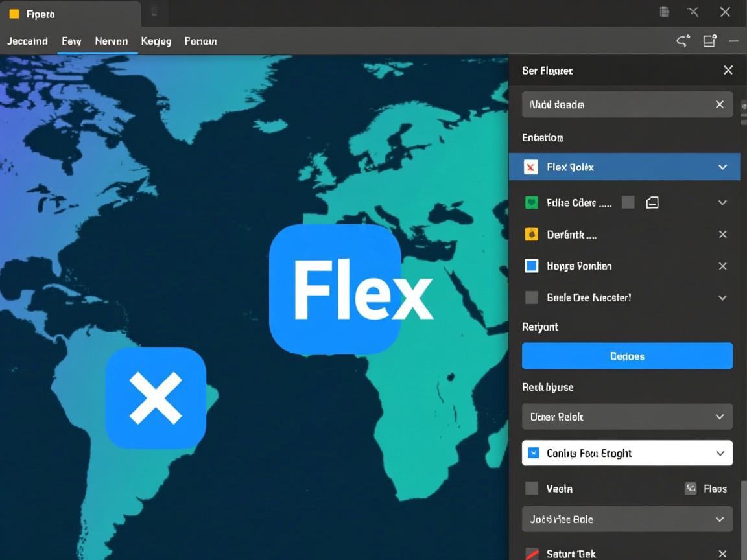Open the Ucher Belolt dropdown
The image size is (747, 560).
pyautogui.click(x=627, y=417)
